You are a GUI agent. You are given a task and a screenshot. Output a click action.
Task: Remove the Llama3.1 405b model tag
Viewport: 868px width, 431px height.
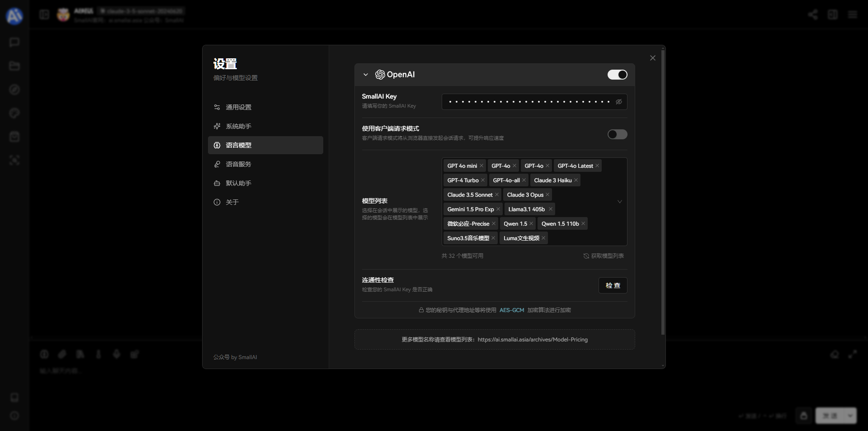550,209
